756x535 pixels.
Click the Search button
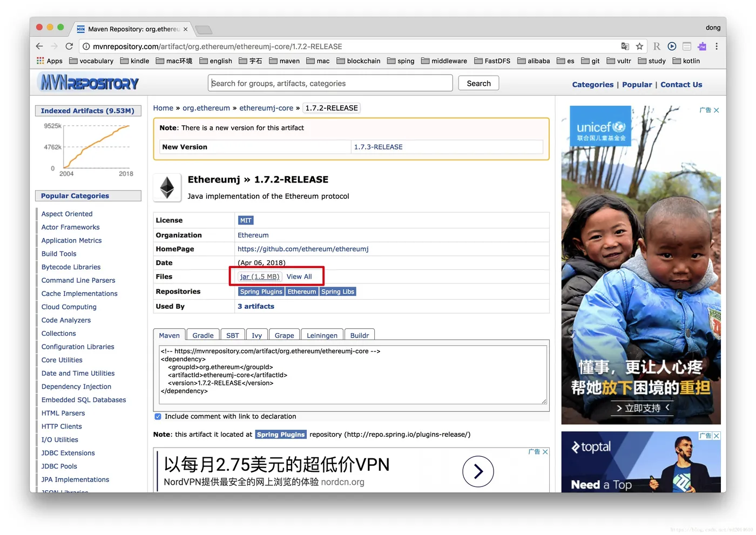pyautogui.click(x=478, y=83)
